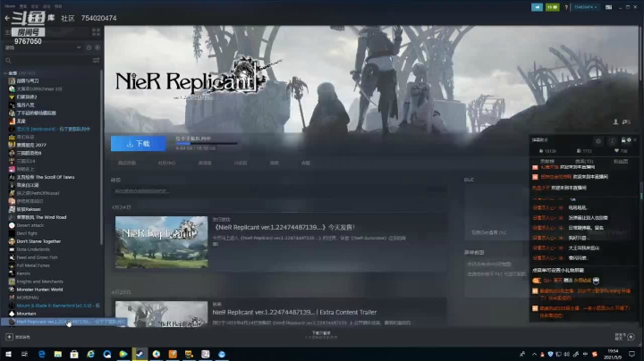Go back with the Steam back arrow
This screenshot has height=361, width=644.
click(7, 18)
